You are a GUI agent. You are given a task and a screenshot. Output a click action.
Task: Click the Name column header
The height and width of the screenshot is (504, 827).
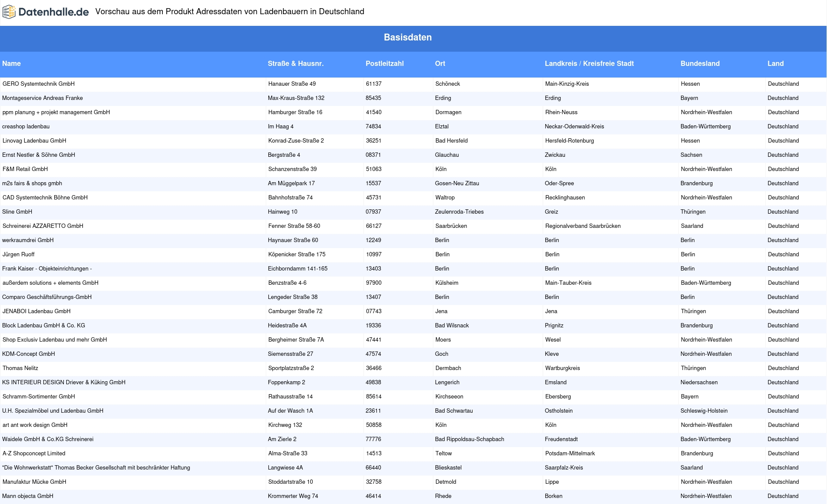click(x=12, y=63)
